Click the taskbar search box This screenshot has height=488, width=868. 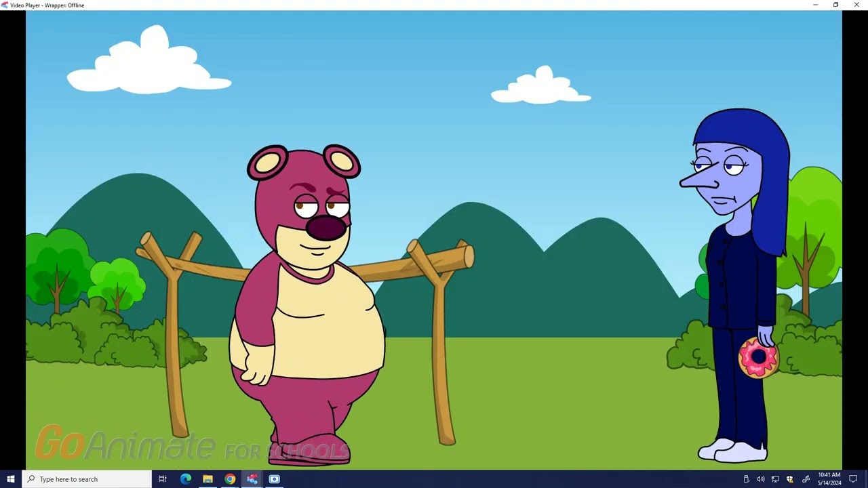click(x=86, y=479)
